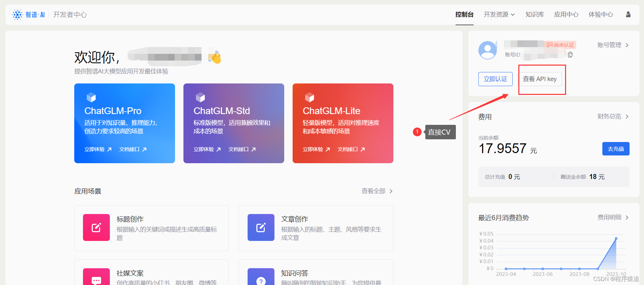Click the waving hand emoji
Image resolution: width=644 pixels, height=285 pixels.
215,57
